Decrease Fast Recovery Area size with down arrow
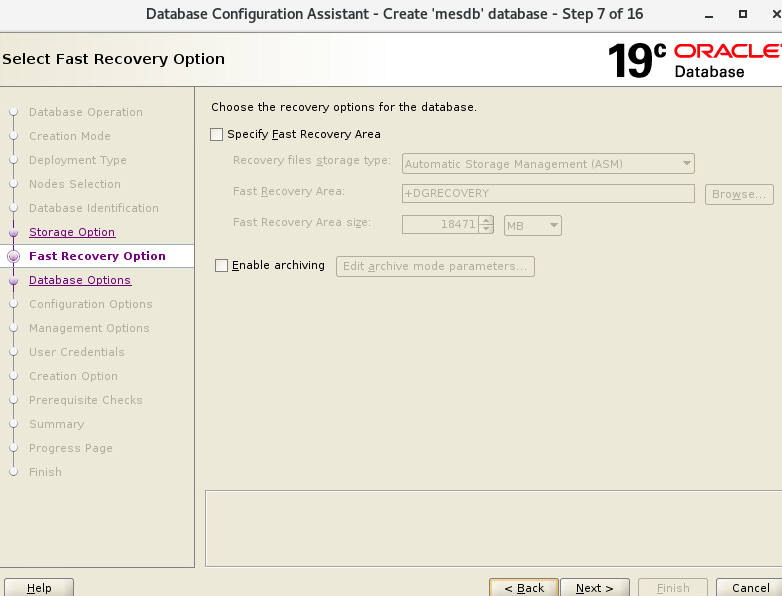782x596 pixels. [486, 230]
